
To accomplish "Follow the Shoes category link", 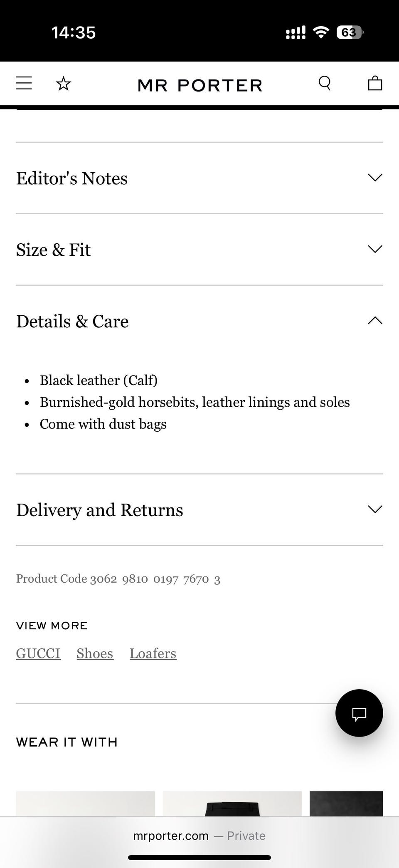I will 95,653.
